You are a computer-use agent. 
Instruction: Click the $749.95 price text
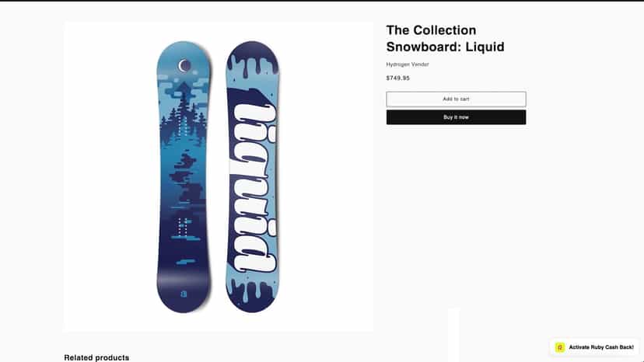tap(397, 78)
